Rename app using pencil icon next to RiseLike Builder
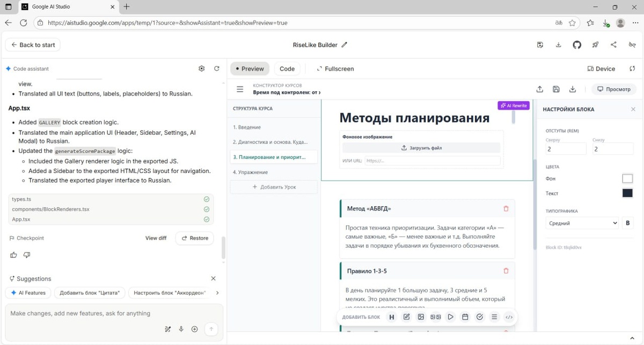 tap(345, 45)
